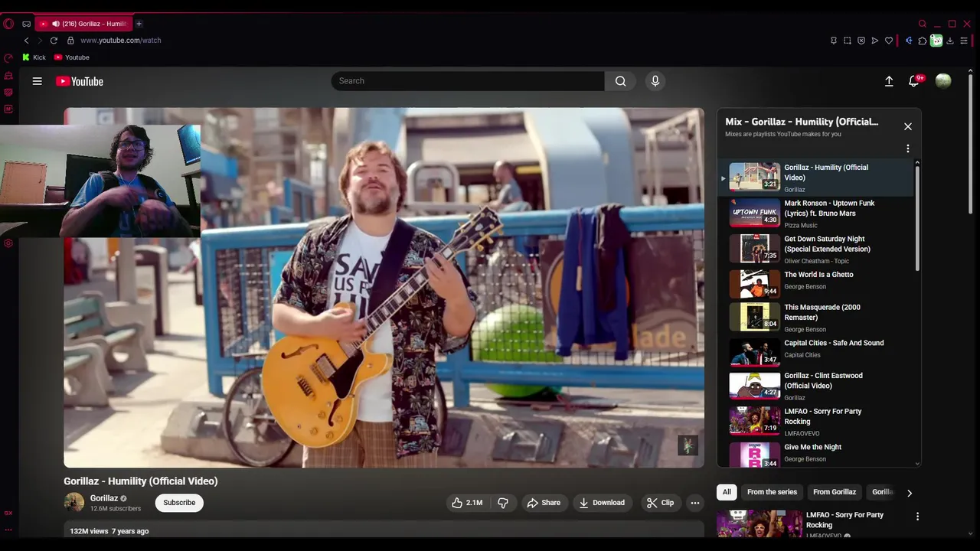Image resolution: width=980 pixels, height=551 pixels.
Task: Open Mix playlist three-dot menu
Action: pos(908,148)
